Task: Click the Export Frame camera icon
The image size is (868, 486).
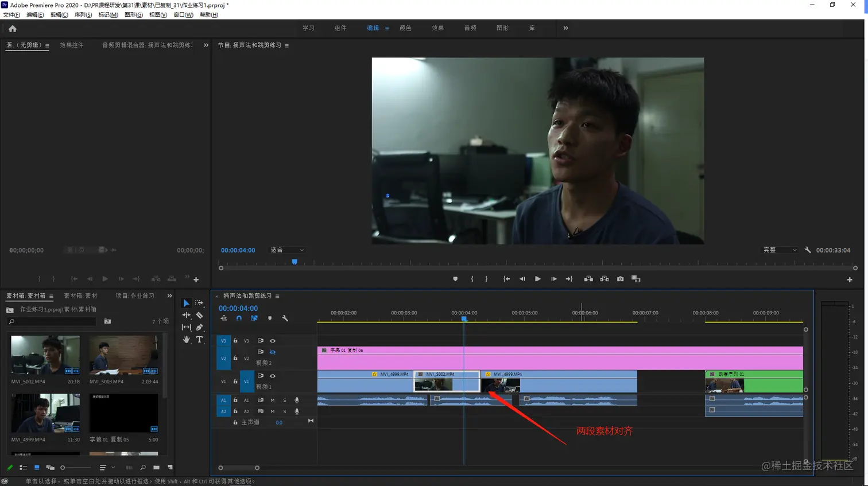Action: click(620, 279)
